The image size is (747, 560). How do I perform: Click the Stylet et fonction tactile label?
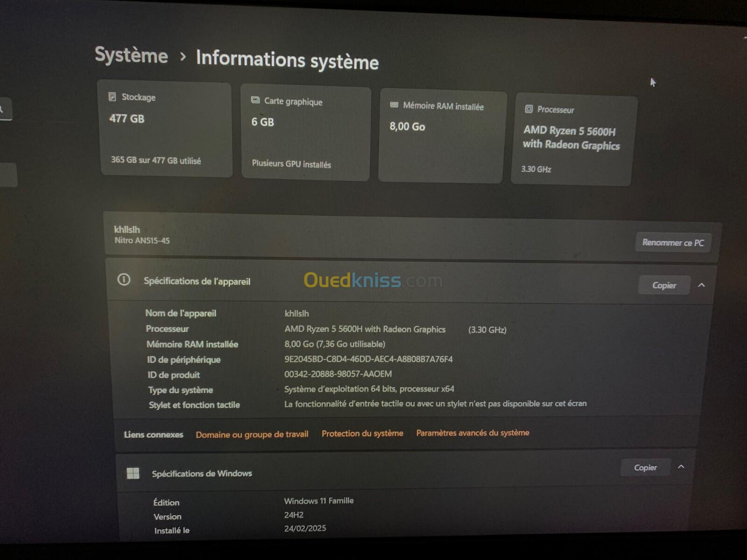click(194, 405)
